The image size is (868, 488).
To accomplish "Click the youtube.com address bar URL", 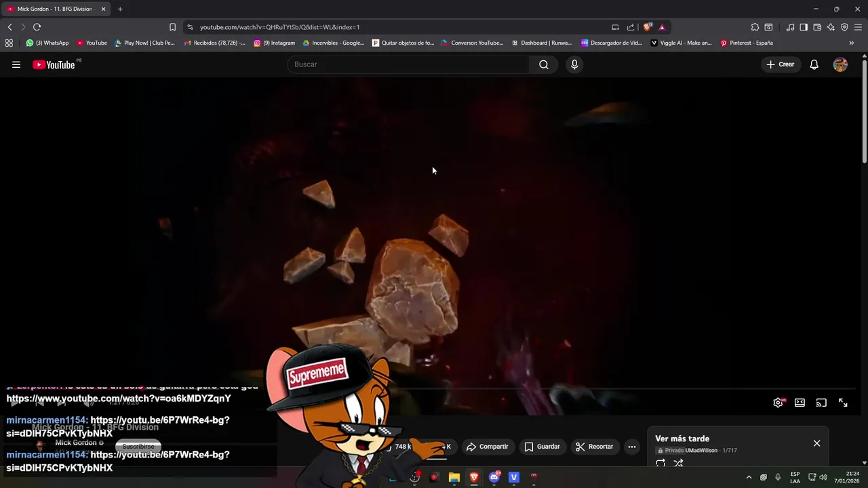I will (x=279, y=27).
